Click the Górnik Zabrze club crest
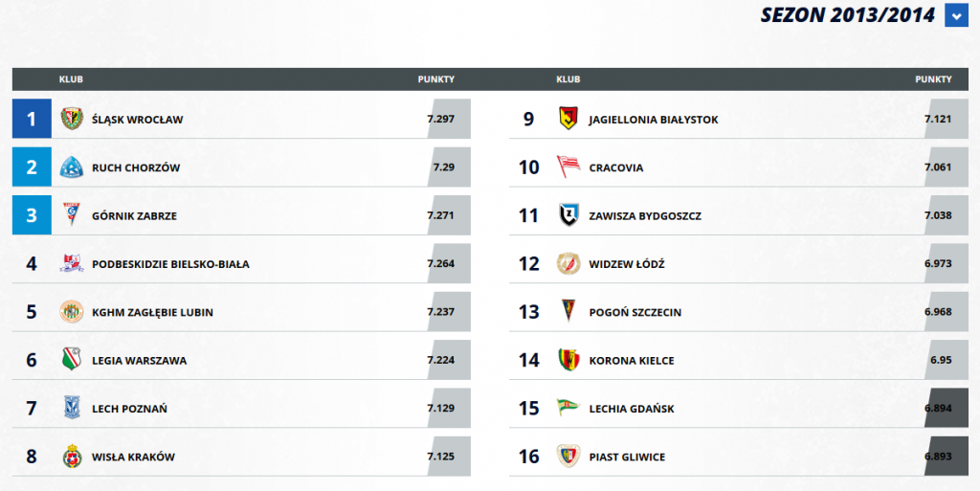 [x=72, y=216]
